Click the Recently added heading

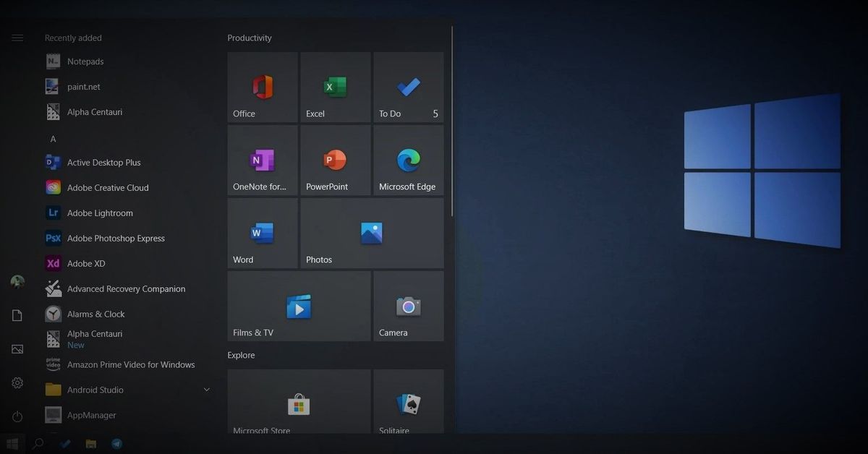(x=73, y=38)
